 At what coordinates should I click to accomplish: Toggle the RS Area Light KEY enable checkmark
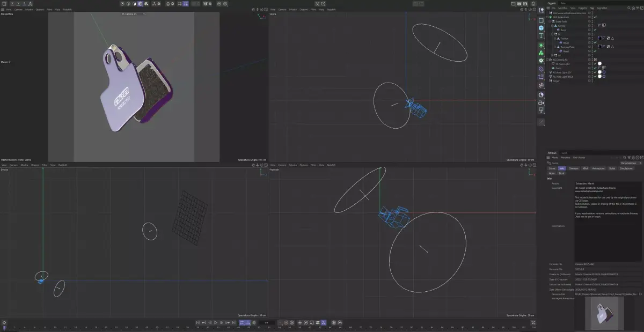click(595, 72)
